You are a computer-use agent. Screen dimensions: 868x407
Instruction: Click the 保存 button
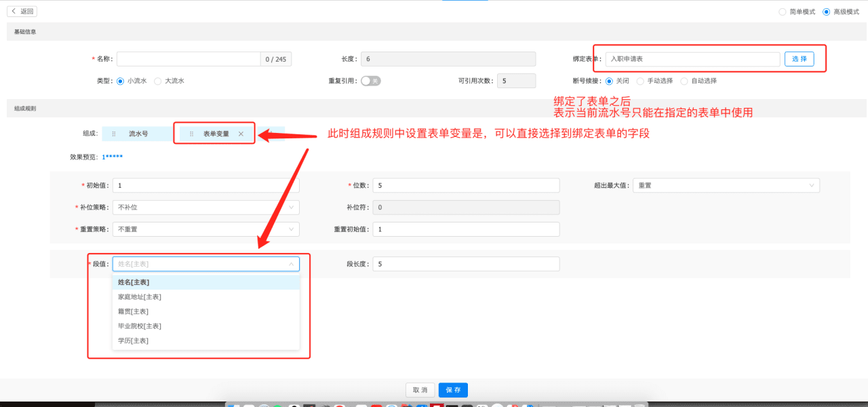click(453, 390)
